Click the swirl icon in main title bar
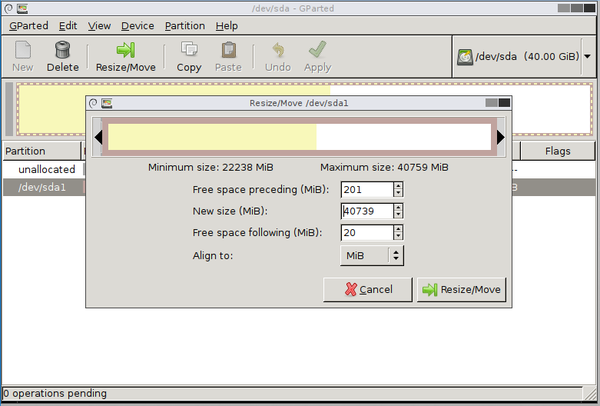Screen dimensions: 600x406 click(8, 8)
